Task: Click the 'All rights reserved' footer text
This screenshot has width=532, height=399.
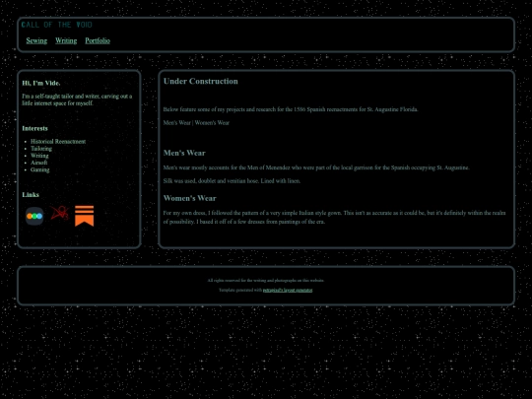Action: click(266, 281)
